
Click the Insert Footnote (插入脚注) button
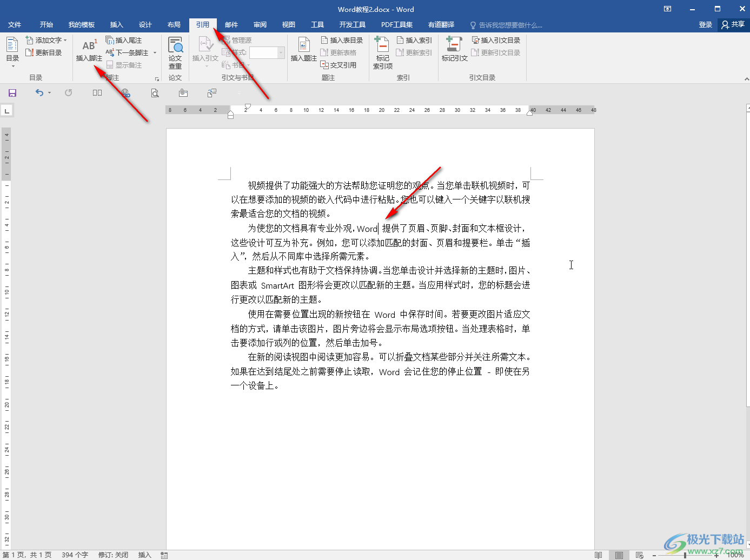point(89,50)
